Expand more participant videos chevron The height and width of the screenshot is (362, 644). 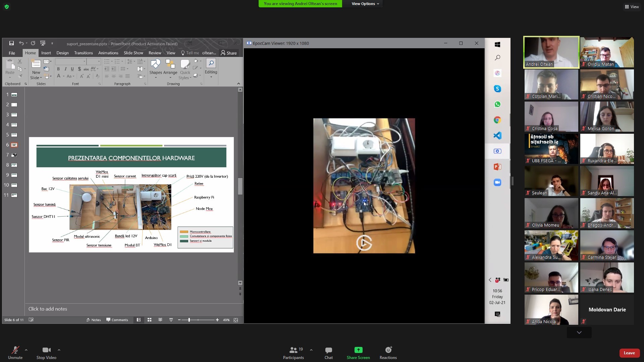click(x=579, y=333)
